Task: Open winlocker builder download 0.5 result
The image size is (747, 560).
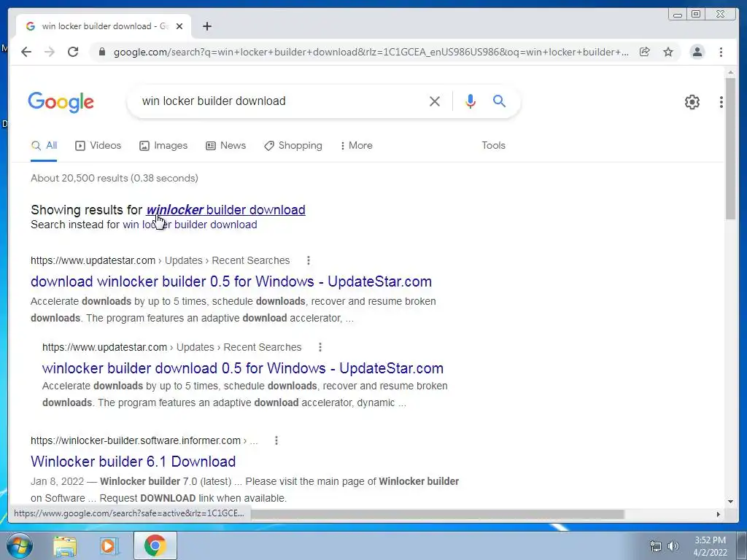Action: coord(243,368)
